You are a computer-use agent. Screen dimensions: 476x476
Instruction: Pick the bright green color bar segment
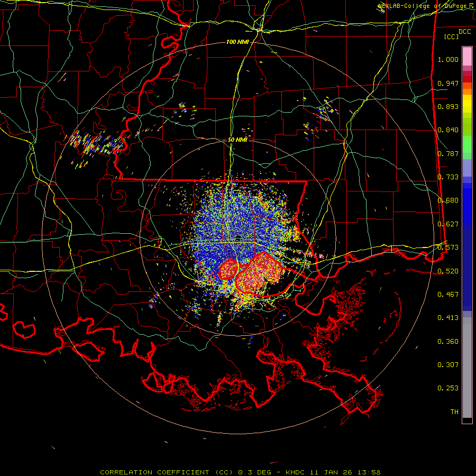467,144
